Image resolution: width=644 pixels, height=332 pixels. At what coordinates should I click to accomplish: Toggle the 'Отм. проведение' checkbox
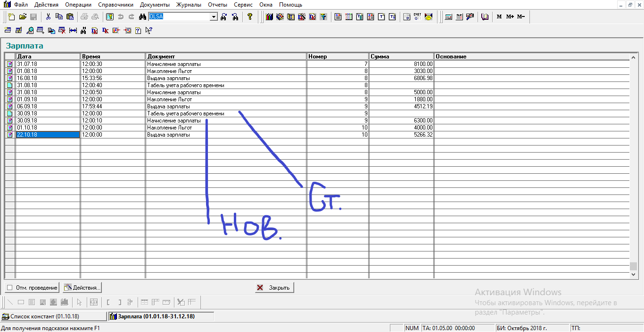point(10,288)
